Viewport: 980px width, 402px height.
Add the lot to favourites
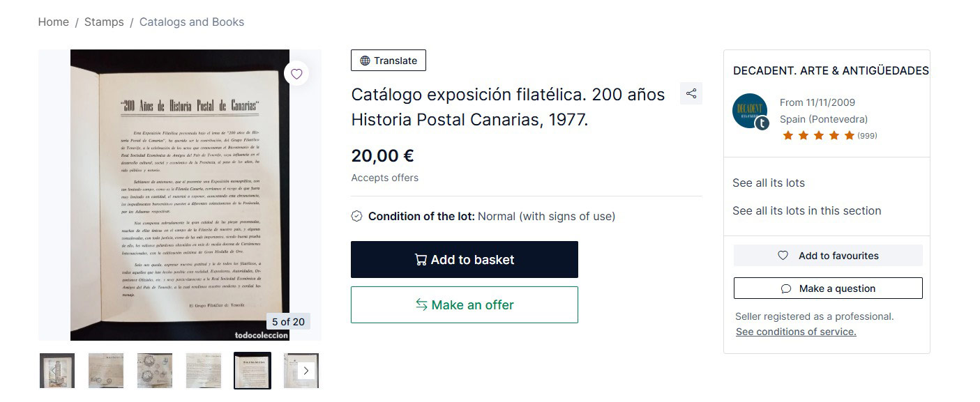coord(828,256)
